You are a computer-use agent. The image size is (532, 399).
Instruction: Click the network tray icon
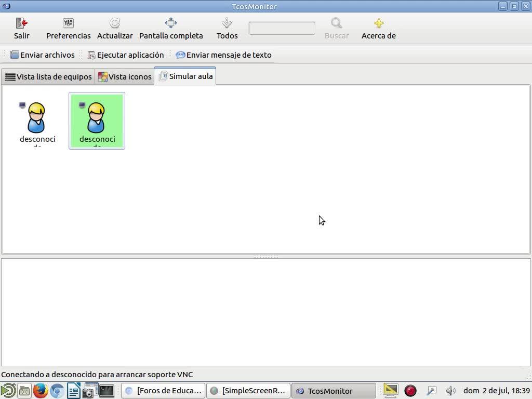(431, 391)
